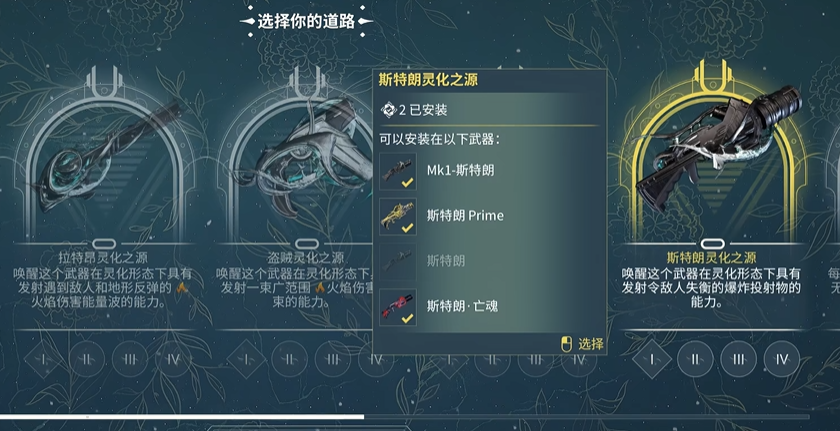Select tier IV circle under Strun Incarnon
The height and width of the screenshot is (431, 840).
[782, 359]
